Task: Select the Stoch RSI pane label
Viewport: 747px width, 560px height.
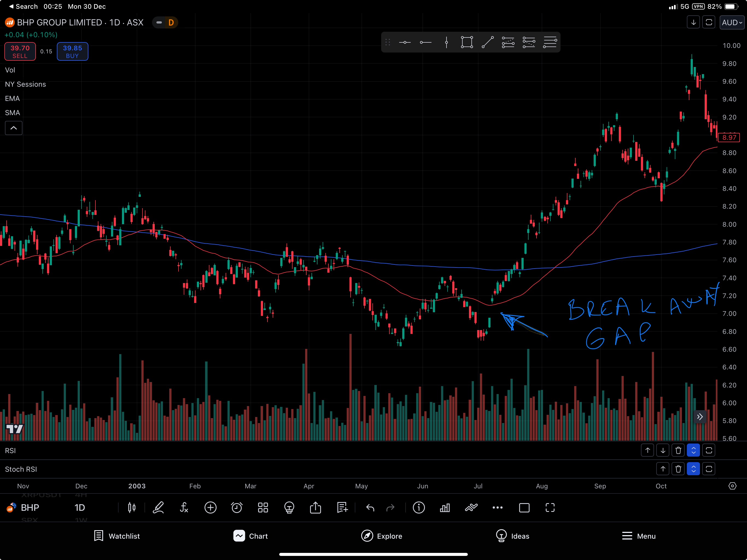Action: [x=21, y=469]
